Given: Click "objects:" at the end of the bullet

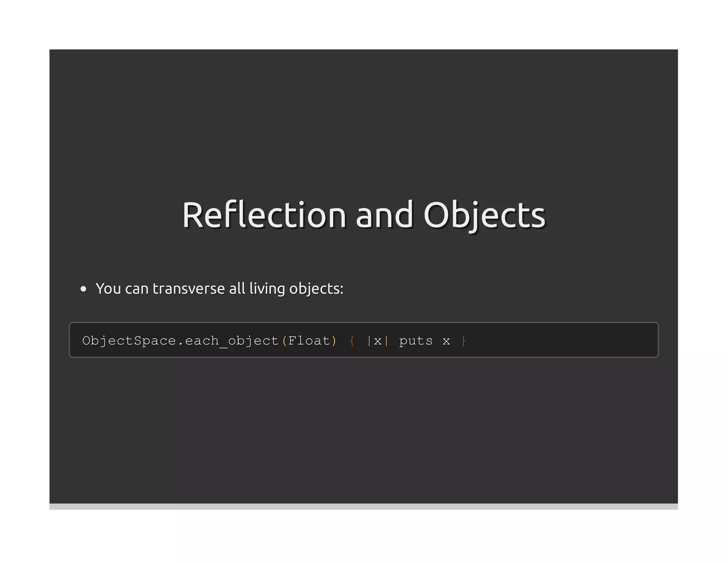Looking at the screenshot, I should 316,288.
